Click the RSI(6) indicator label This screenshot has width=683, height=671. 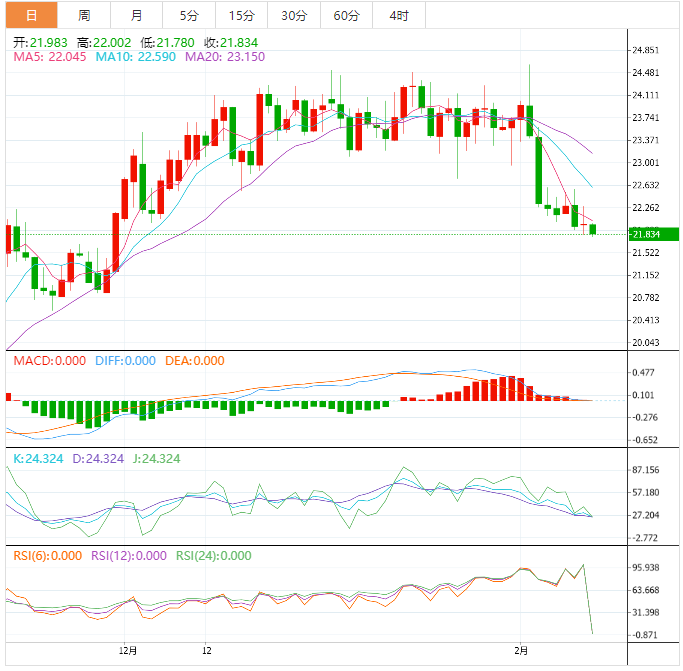47,556
